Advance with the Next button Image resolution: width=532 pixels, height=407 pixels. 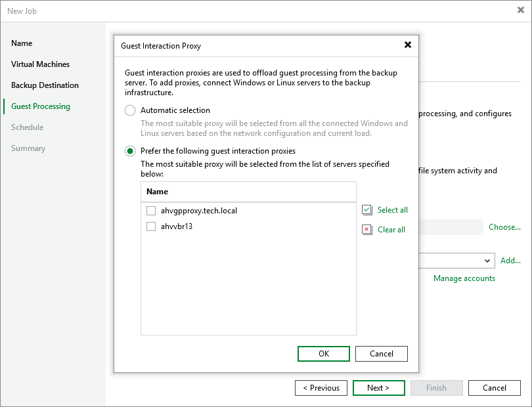(378, 388)
